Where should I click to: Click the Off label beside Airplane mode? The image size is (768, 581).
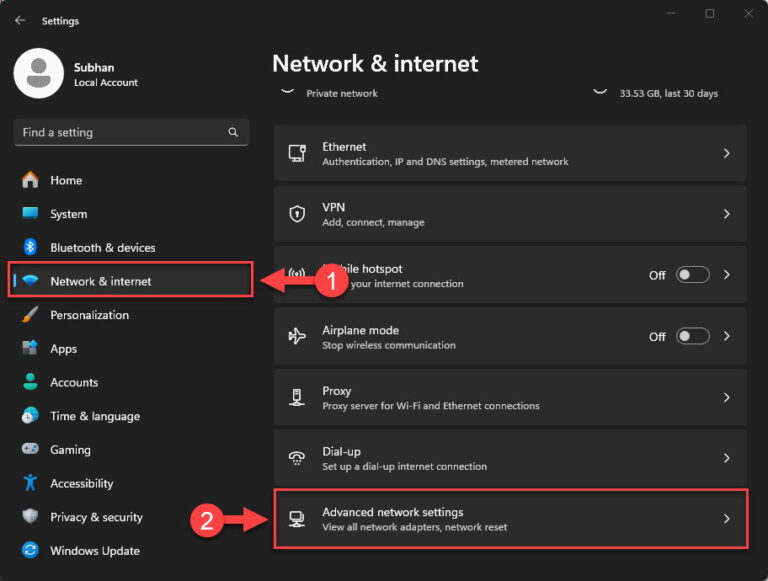[x=657, y=337]
